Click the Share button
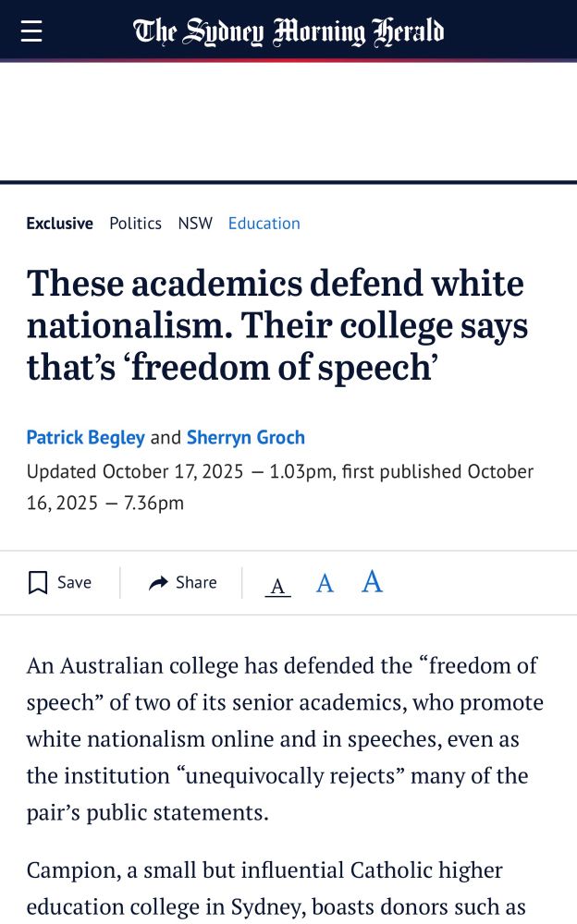Screen dimensions: 577x924 point(181,582)
